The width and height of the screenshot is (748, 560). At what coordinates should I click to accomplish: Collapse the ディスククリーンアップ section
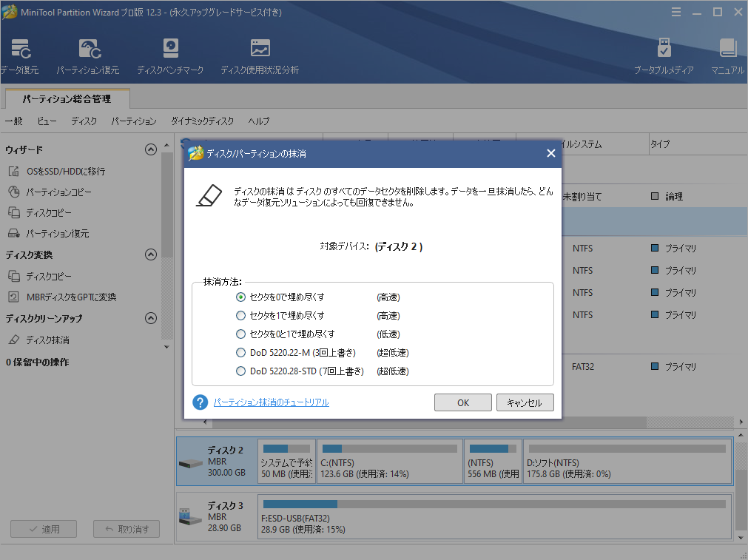pos(151,318)
